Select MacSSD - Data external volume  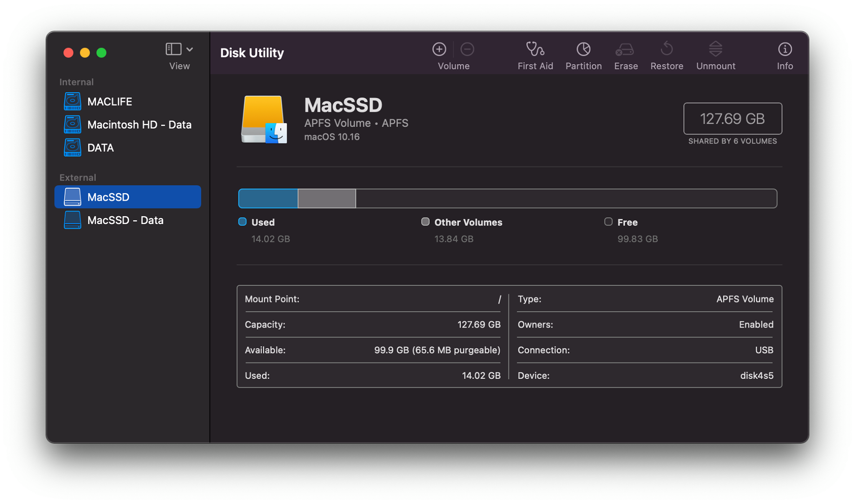(x=125, y=220)
